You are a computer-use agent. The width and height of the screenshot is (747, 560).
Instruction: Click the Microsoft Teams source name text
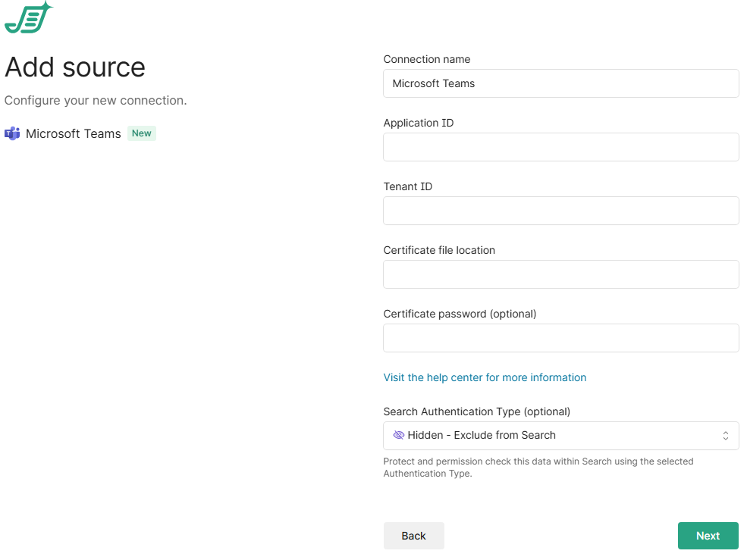(x=74, y=134)
